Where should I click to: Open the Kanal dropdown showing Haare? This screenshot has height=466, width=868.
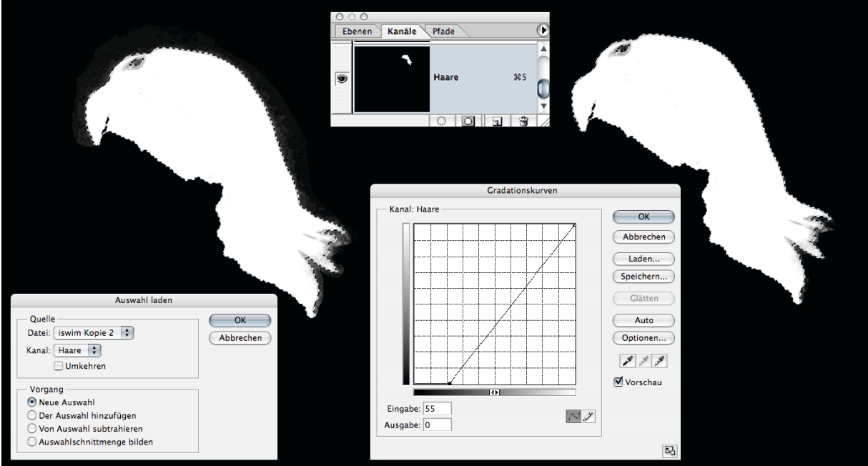point(78,350)
